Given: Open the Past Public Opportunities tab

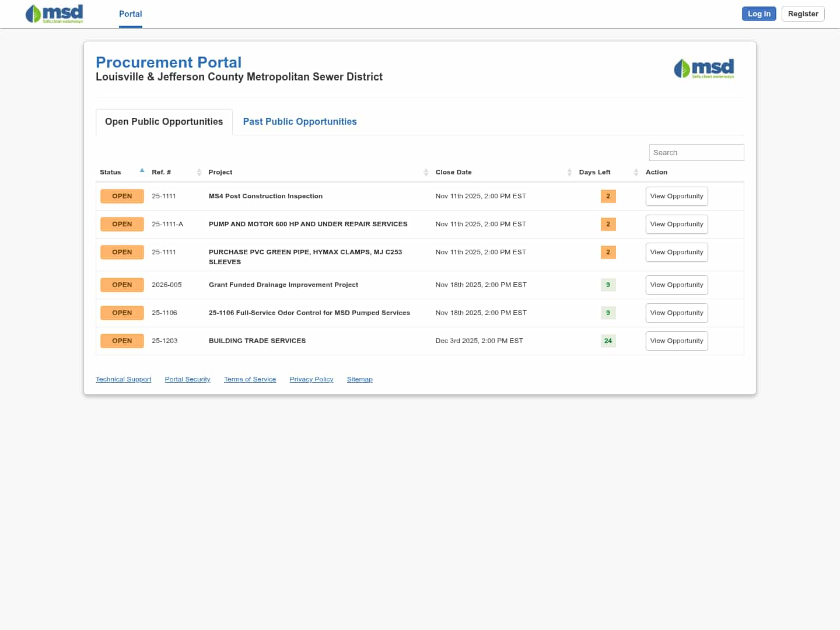Looking at the screenshot, I should pos(300,121).
